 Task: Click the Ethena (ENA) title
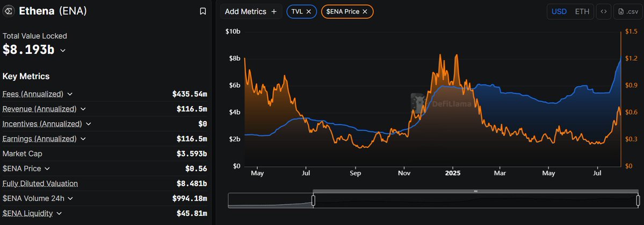tap(53, 11)
